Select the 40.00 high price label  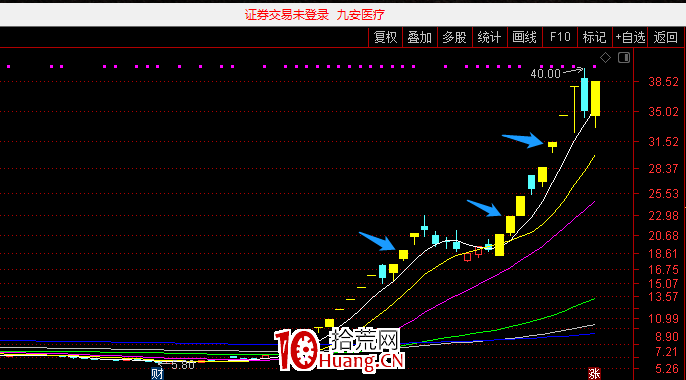click(x=545, y=73)
